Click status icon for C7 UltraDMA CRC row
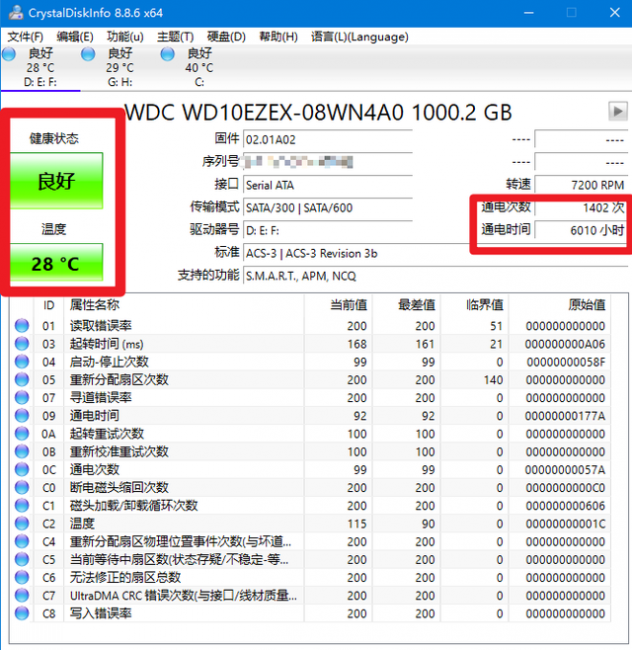The width and height of the screenshot is (632, 650). [x=22, y=595]
